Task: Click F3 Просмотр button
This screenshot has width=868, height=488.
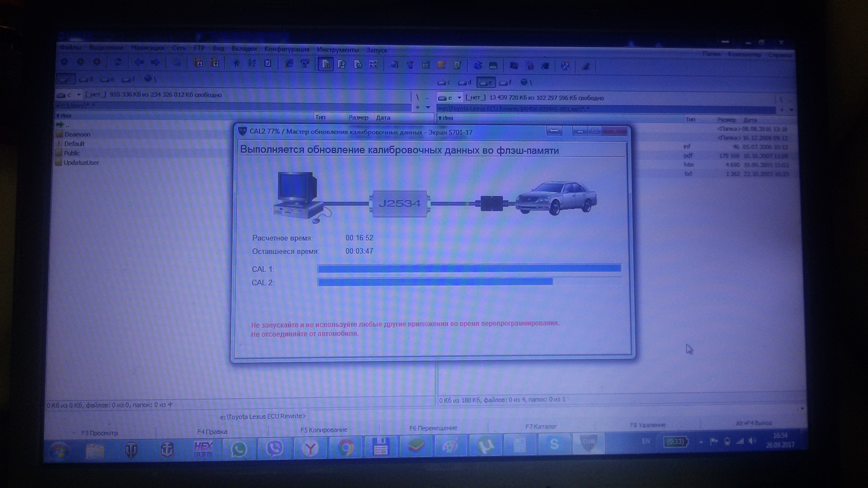Action: coord(99,433)
